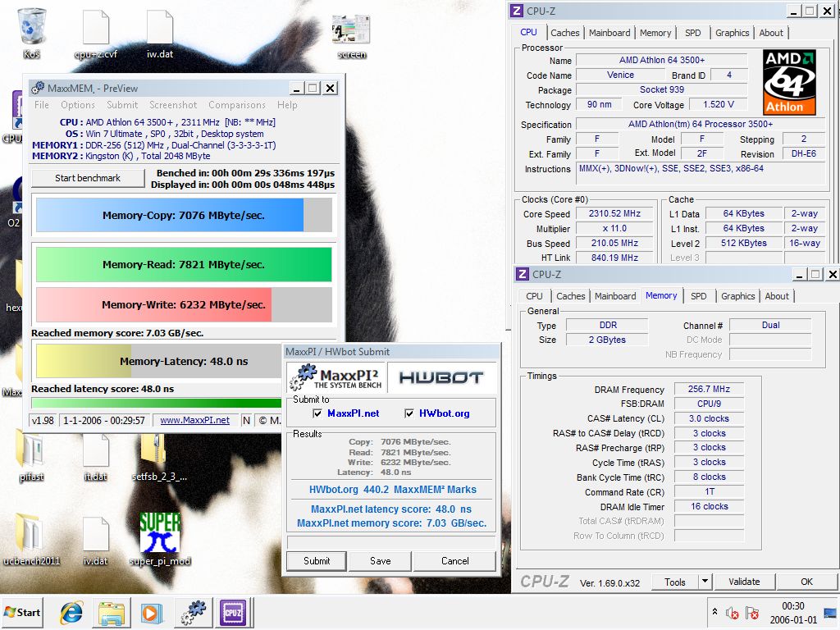
Task: Click the Start button
Action: (x=22, y=612)
